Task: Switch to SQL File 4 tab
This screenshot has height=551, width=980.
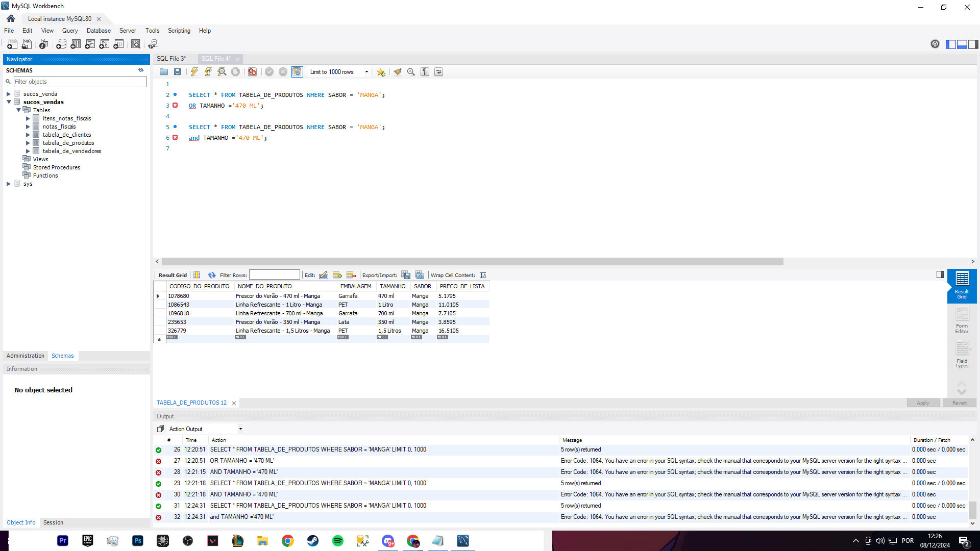Action: [216, 59]
